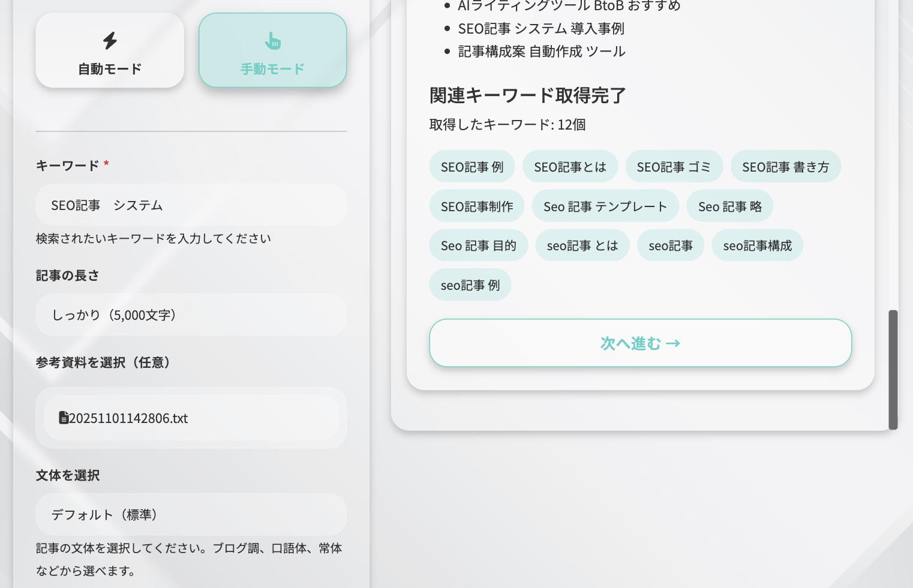Click the seo記事 とは keyword chip
The height and width of the screenshot is (588, 913).
coord(582,245)
